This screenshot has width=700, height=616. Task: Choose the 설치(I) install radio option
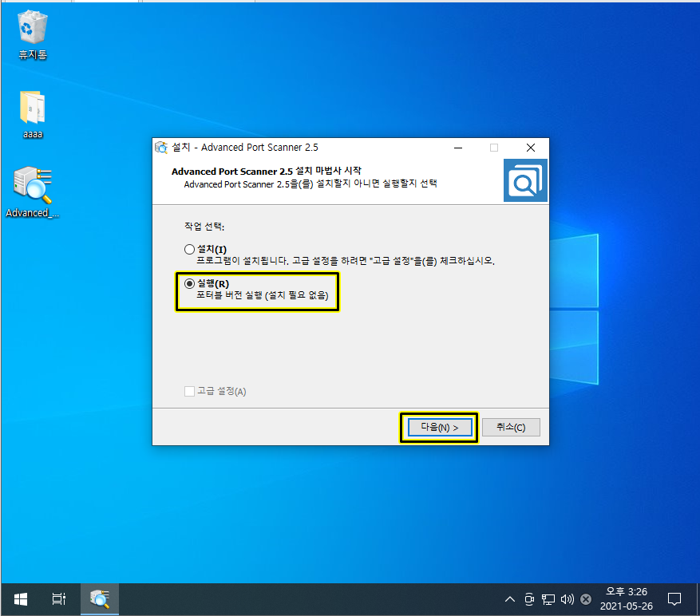coord(189,249)
